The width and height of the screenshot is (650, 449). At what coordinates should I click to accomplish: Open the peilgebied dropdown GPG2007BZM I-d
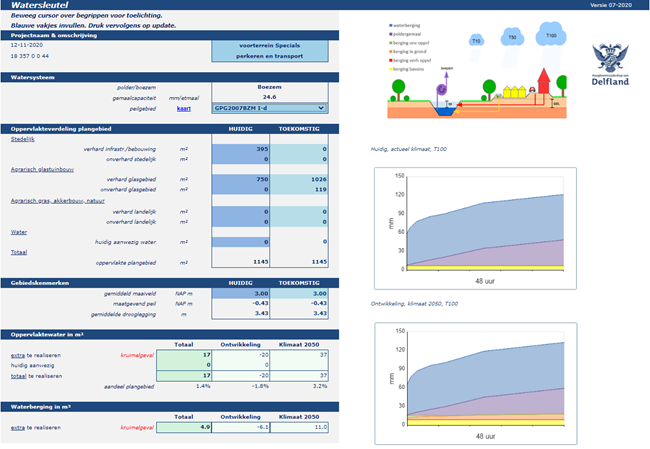coord(270,108)
